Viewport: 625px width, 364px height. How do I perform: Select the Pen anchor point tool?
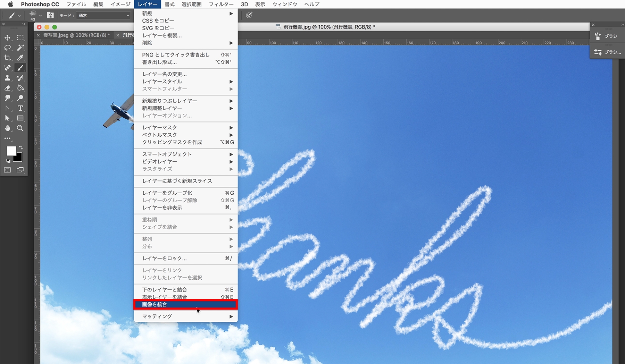(7, 108)
